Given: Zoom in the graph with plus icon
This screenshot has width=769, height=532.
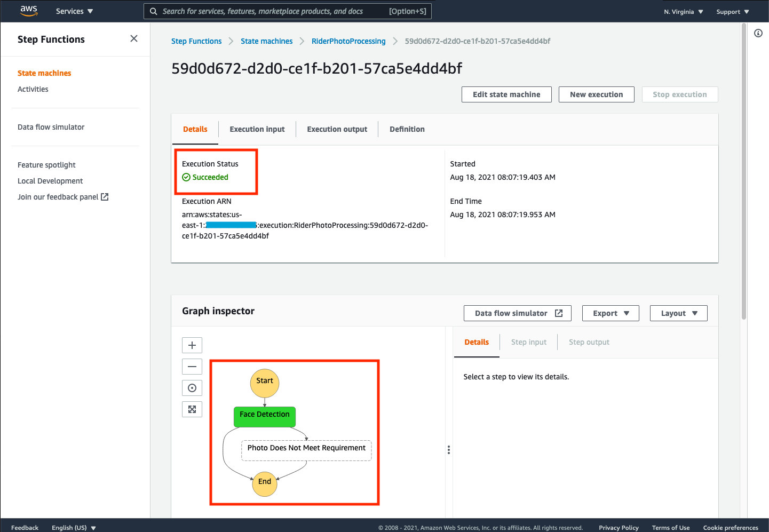Looking at the screenshot, I should (x=192, y=345).
